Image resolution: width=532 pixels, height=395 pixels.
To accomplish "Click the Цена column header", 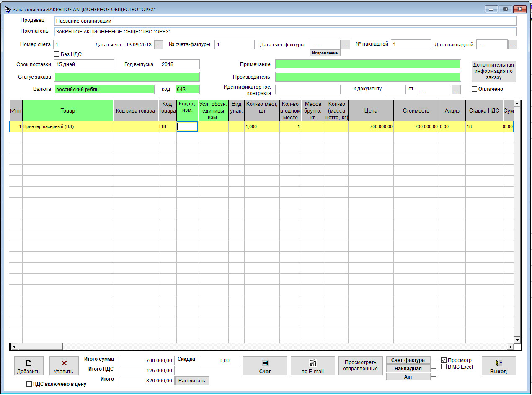I will 371,111.
